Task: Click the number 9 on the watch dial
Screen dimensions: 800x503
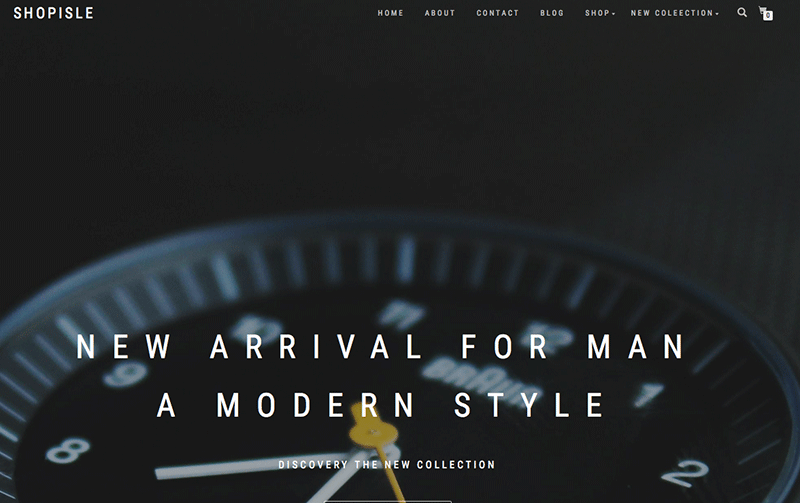Action: (125, 373)
